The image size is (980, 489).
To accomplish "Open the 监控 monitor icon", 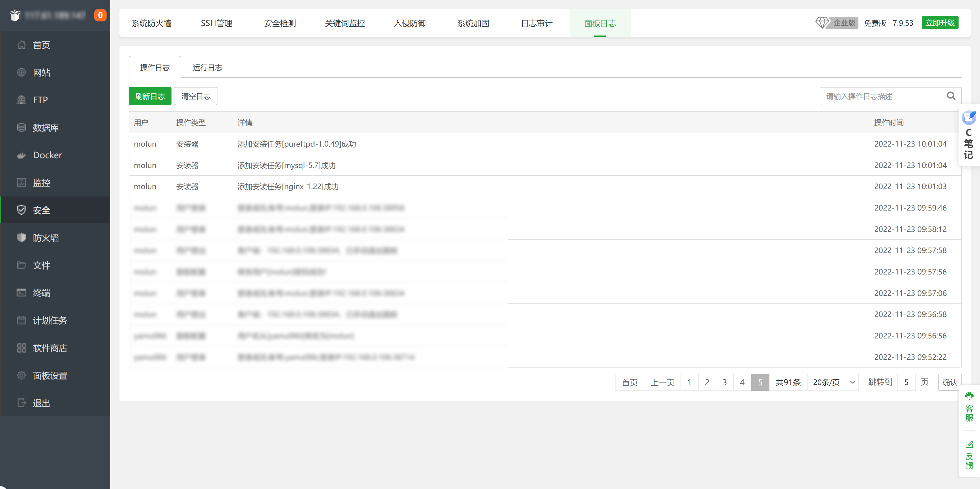I will [21, 182].
